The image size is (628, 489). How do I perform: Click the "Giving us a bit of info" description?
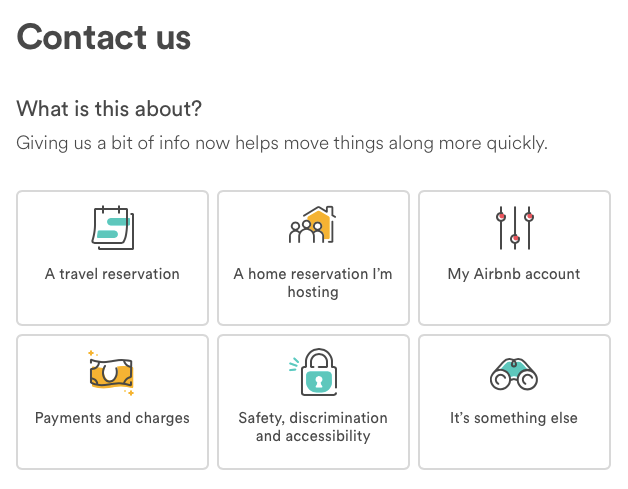pyautogui.click(x=282, y=143)
